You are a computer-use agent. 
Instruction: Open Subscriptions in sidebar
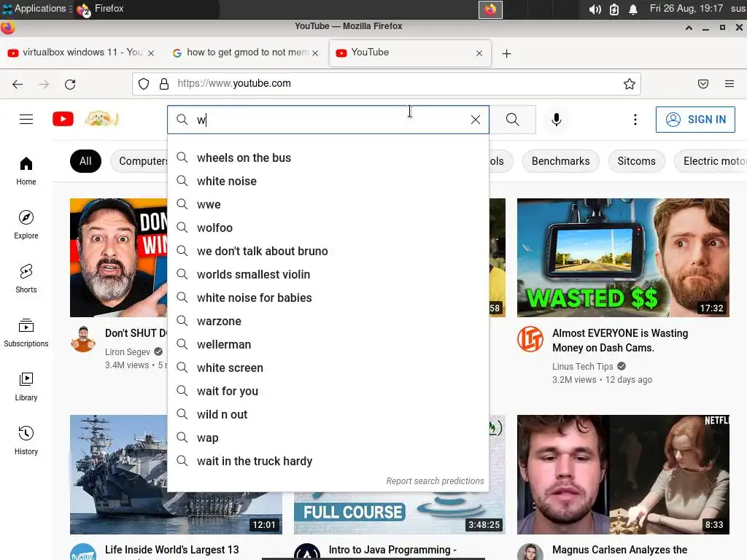pos(26,332)
